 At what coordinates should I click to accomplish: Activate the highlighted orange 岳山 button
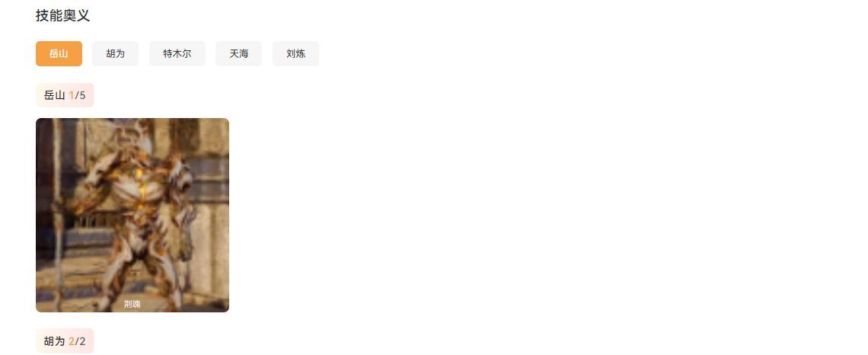click(59, 54)
